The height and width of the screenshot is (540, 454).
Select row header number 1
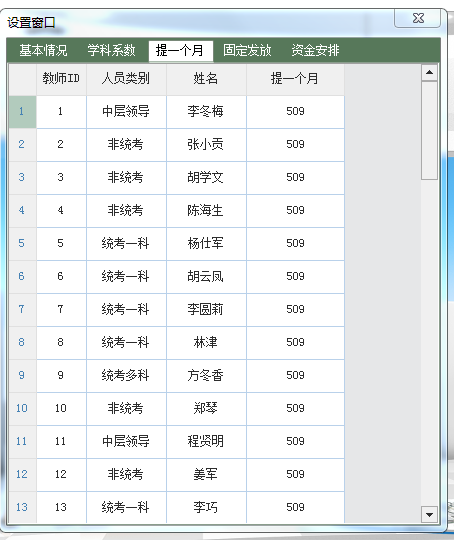22,112
